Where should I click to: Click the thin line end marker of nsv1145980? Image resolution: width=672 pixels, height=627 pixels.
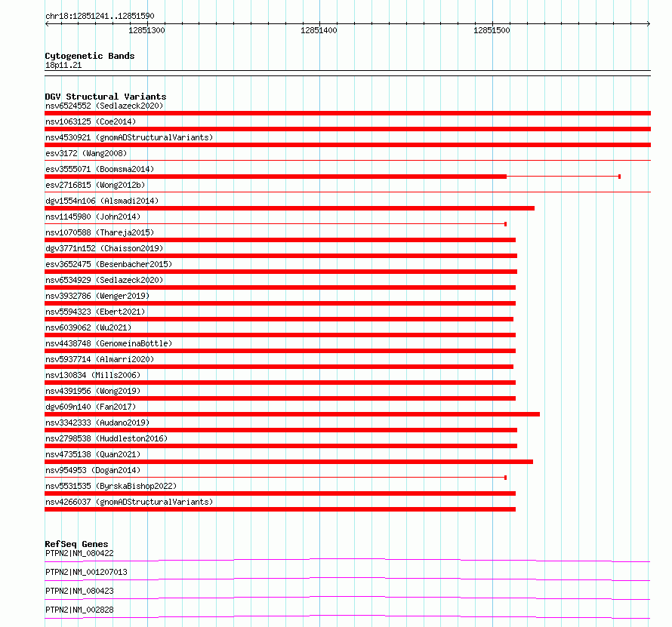point(506,224)
